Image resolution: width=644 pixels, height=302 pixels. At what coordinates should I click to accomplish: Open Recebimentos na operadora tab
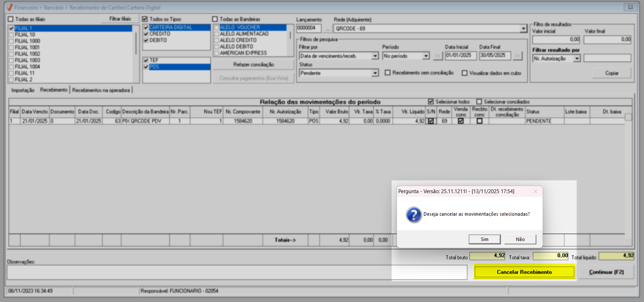[101, 90]
